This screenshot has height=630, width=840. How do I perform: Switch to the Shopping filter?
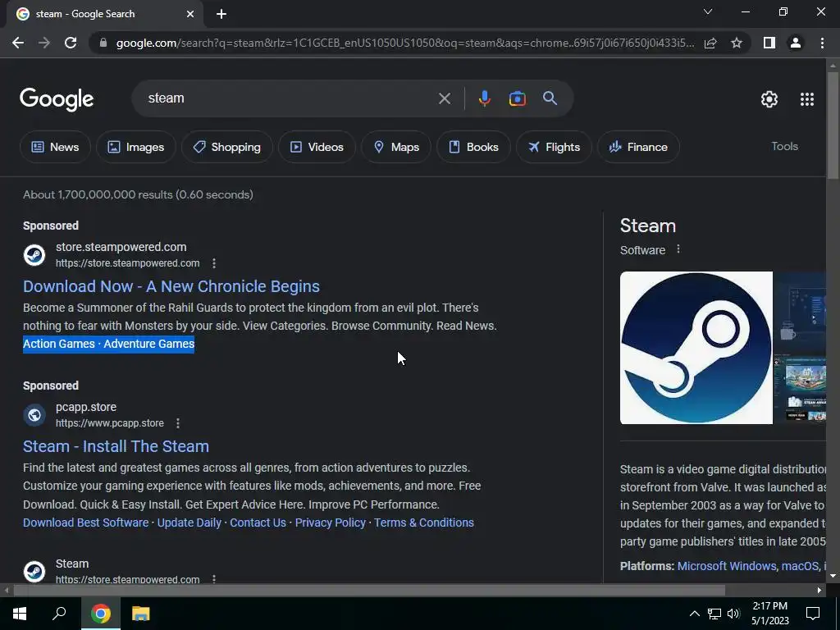click(227, 147)
